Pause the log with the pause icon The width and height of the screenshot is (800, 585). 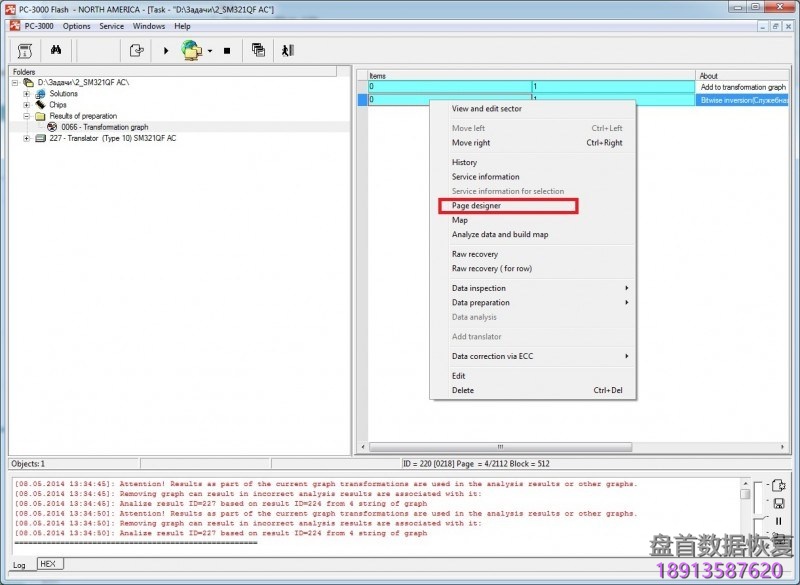[778, 521]
